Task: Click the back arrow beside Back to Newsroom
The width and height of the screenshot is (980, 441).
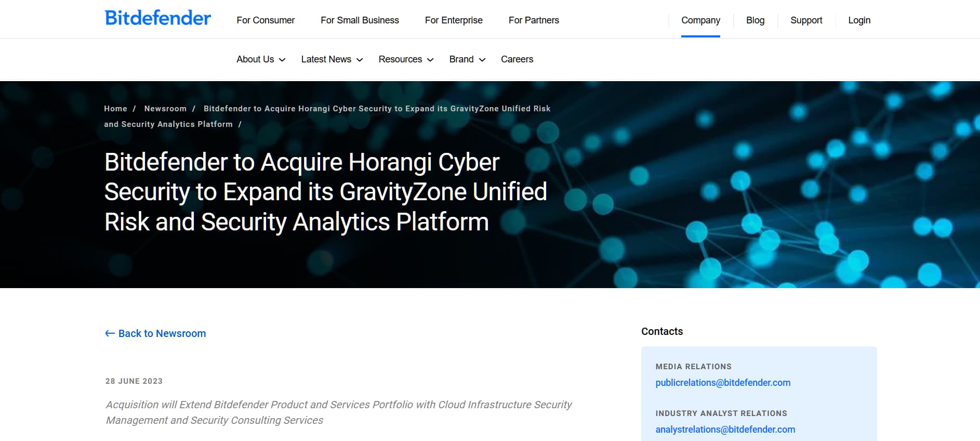Action: tap(110, 333)
